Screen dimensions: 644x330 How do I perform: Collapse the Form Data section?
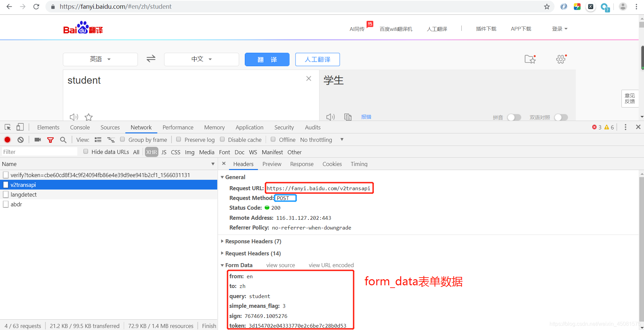point(222,265)
